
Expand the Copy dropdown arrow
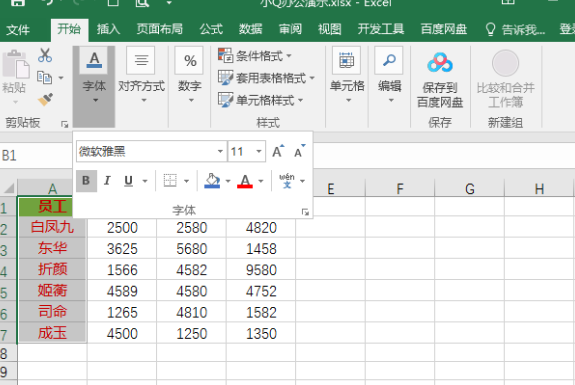[x=61, y=78]
